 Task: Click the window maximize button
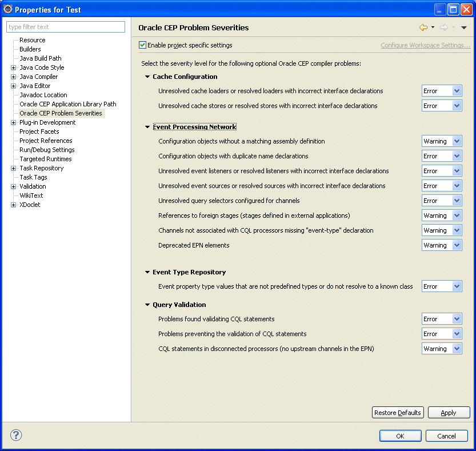pyautogui.click(x=453, y=10)
